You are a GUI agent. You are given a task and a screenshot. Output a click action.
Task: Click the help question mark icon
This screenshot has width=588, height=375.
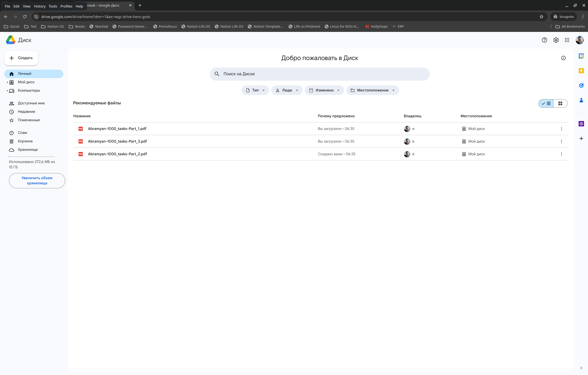click(544, 40)
